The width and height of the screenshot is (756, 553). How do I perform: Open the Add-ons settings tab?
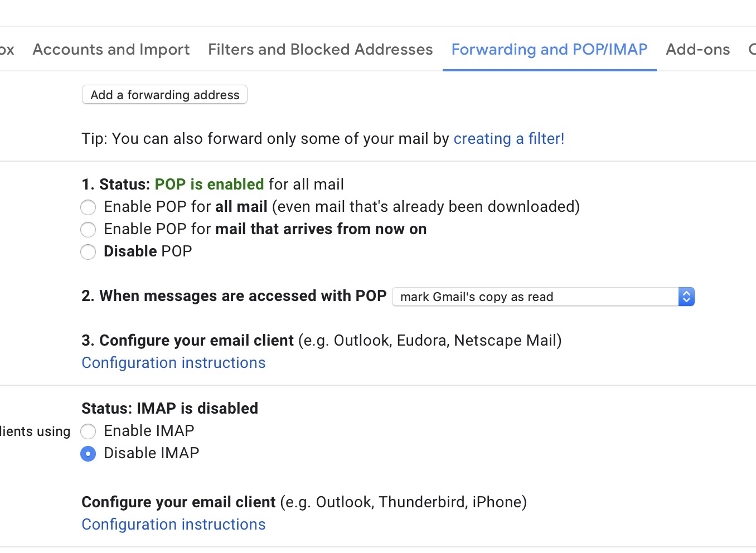pyautogui.click(x=697, y=49)
